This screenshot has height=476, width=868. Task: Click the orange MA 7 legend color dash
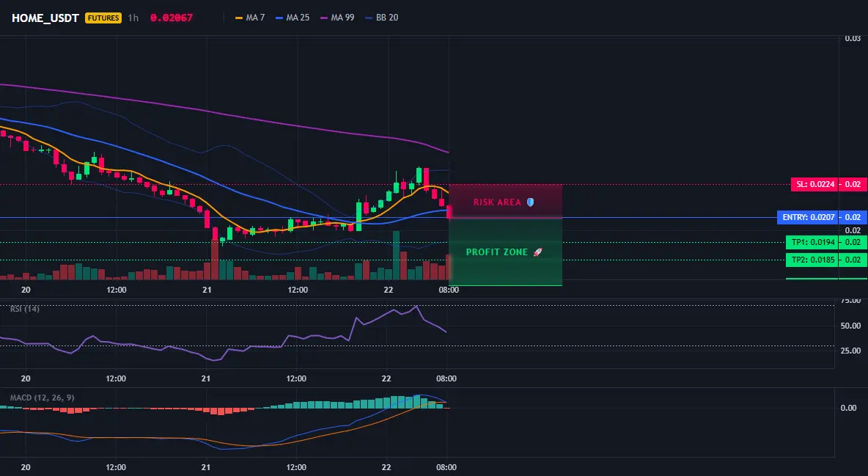tap(239, 18)
